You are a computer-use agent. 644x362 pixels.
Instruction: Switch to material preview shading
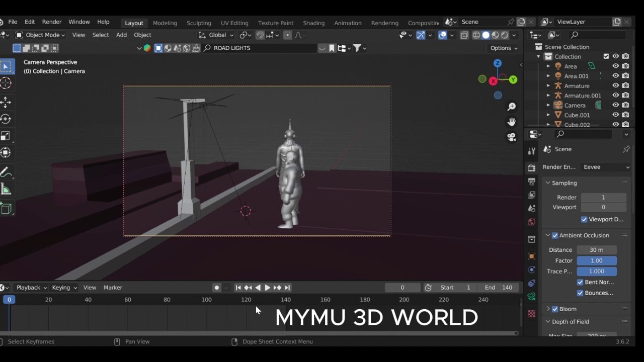[x=495, y=35]
